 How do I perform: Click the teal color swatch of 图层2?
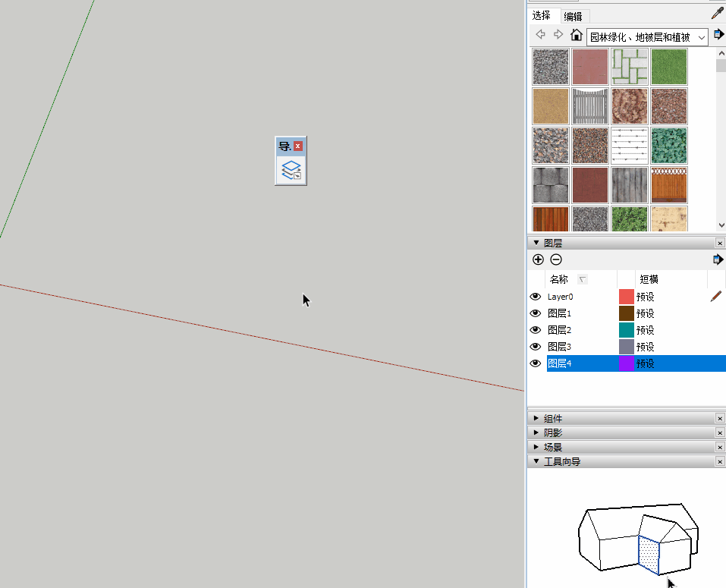626,330
